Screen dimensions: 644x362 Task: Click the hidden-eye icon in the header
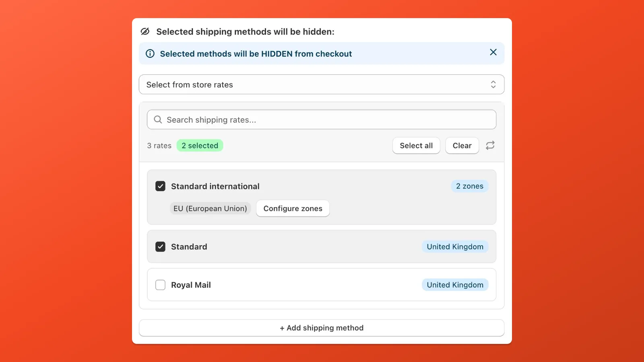tap(145, 31)
